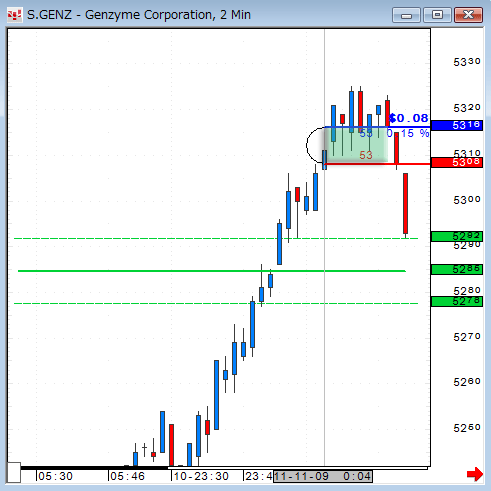The height and width of the screenshot is (491, 491).
Task: Select the blue 5316 price label
Action: (x=457, y=125)
